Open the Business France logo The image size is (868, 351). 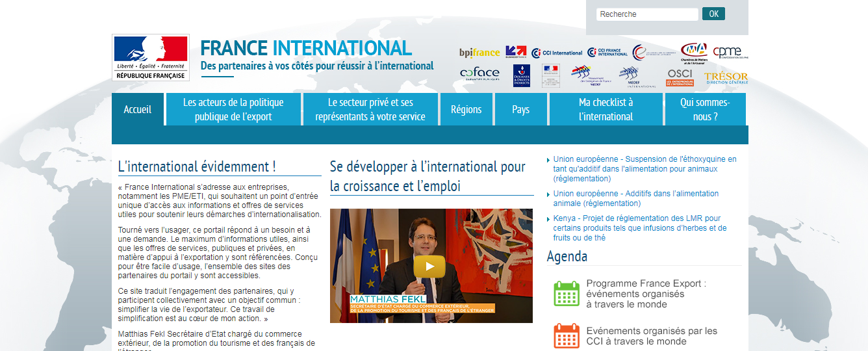[x=516, y=52]
